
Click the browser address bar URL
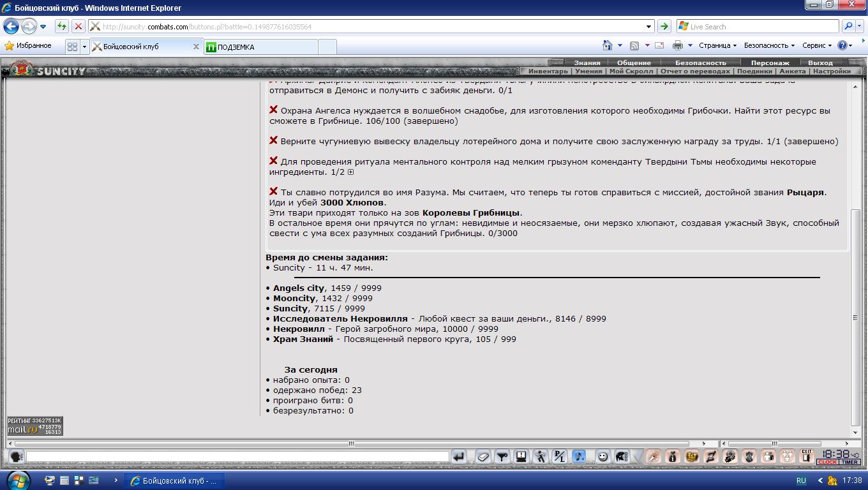pos(207,27)
